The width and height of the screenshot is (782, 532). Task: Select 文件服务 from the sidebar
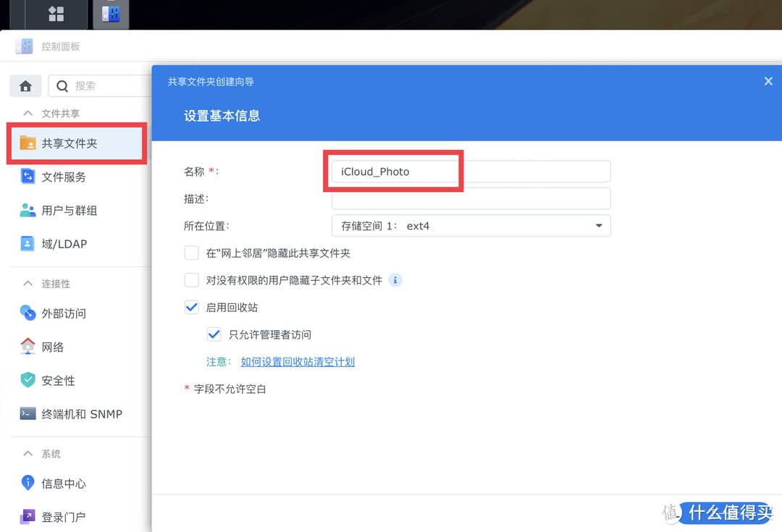tap(65, 177)
